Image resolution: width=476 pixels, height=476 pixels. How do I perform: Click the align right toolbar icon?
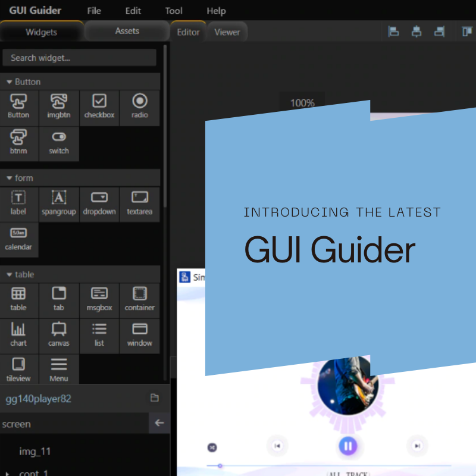tap(439, 32)
